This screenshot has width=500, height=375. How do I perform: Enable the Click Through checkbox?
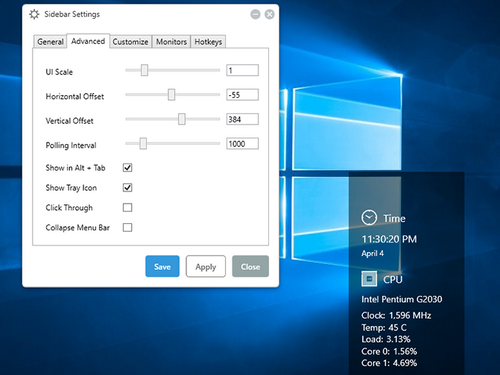click(x=127, y=207)
